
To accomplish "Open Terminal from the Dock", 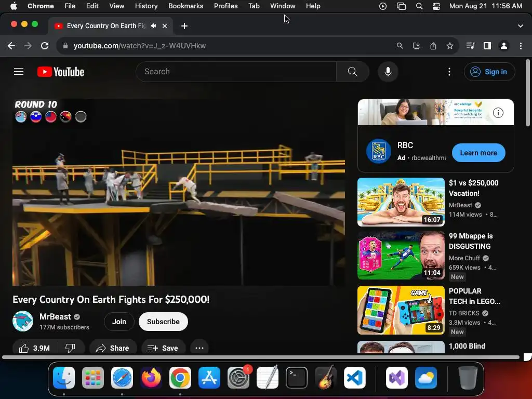I will coord(297,378).
